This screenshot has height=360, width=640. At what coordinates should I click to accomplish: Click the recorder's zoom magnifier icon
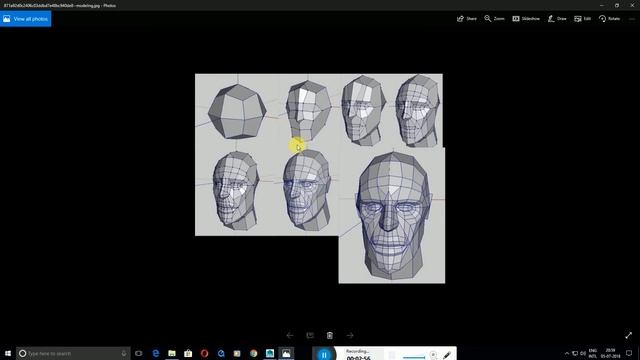(x=433, y=355)
